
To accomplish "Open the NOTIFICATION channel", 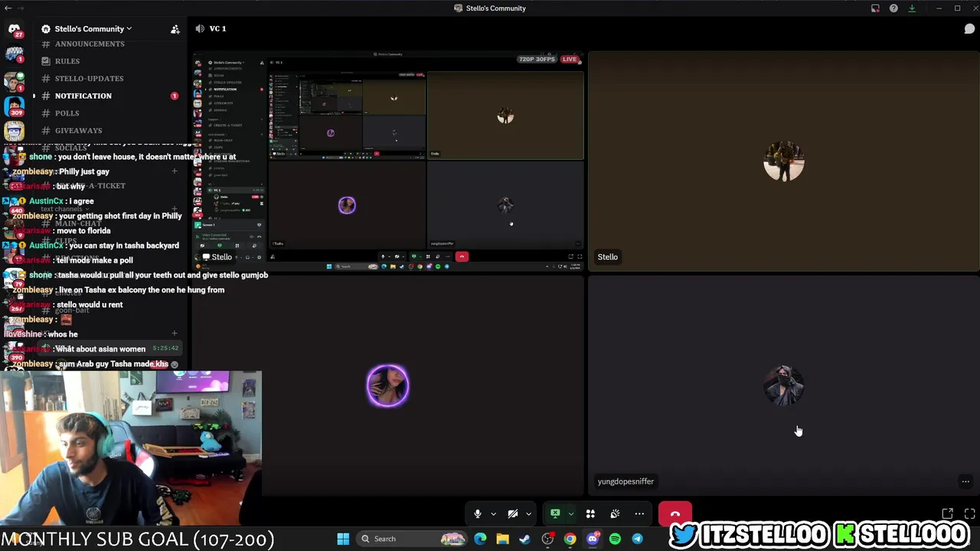I will tap(83, 96).
